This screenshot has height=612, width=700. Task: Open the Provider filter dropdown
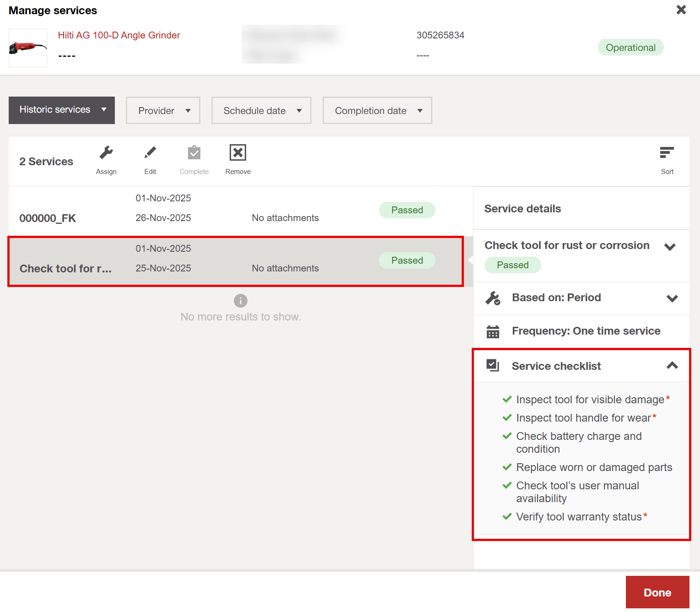click(163, 111)
